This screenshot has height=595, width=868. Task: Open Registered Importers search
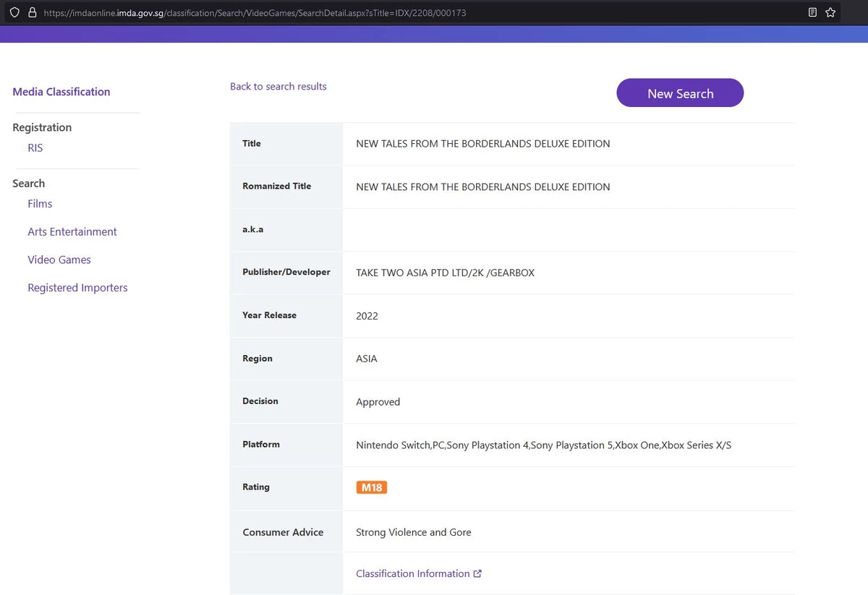pos(77,288)
